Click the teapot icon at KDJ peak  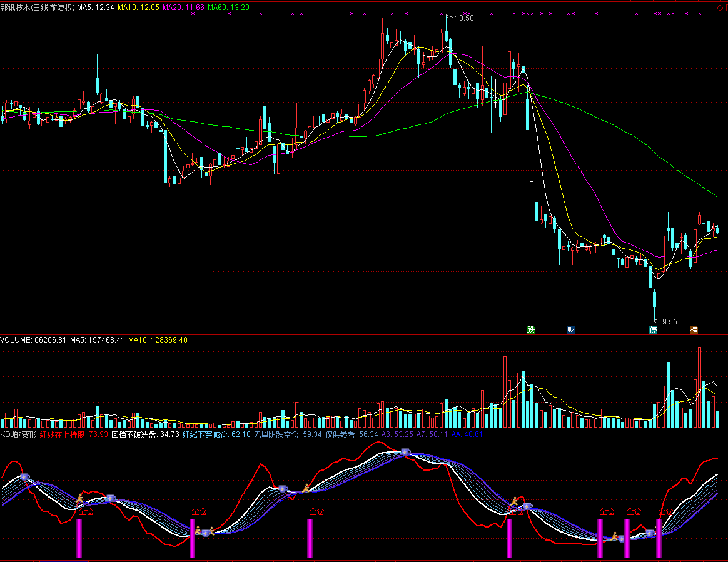coord(405,451)
